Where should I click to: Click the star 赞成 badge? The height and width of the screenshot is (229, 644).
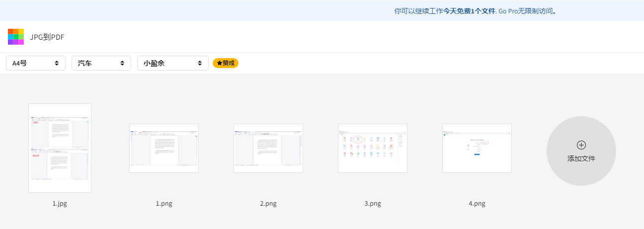226,63
